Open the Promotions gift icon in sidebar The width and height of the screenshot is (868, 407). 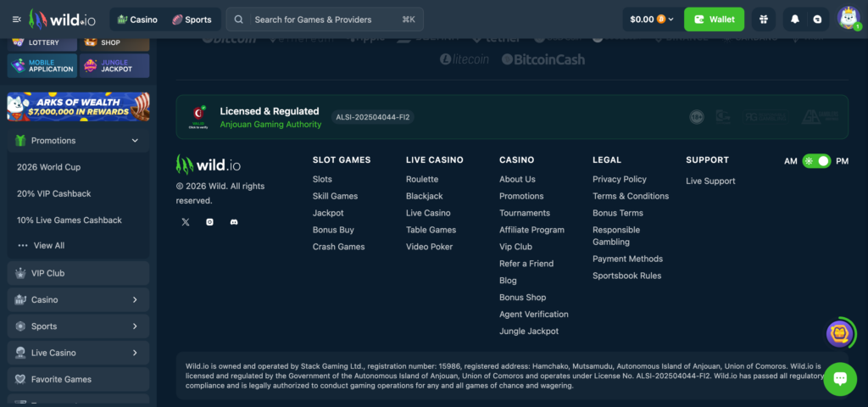click(20, 141)
